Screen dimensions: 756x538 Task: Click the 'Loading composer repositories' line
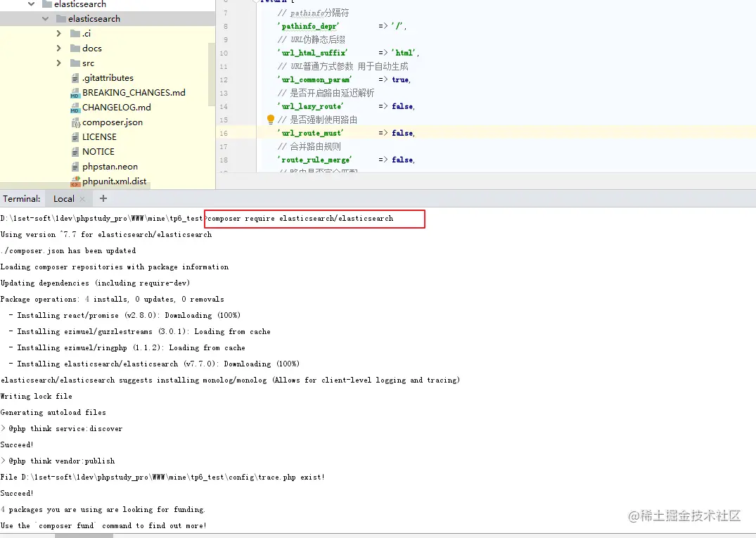[115, 267]
